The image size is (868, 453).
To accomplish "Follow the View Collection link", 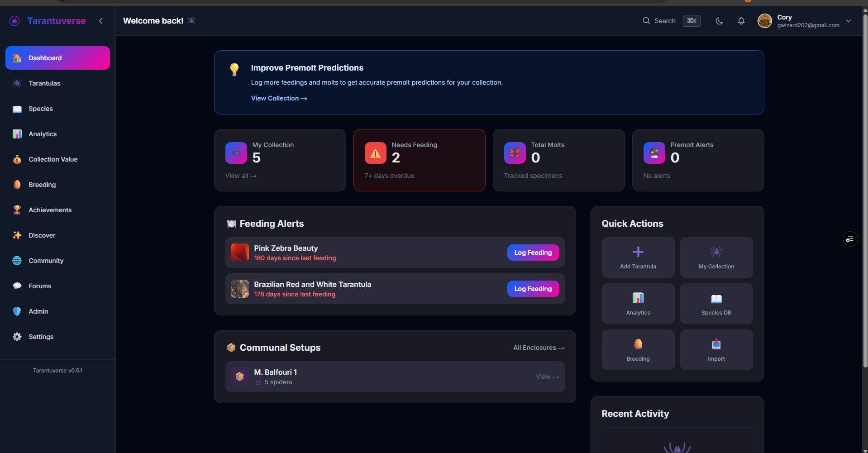I will [x=279, y=98].
